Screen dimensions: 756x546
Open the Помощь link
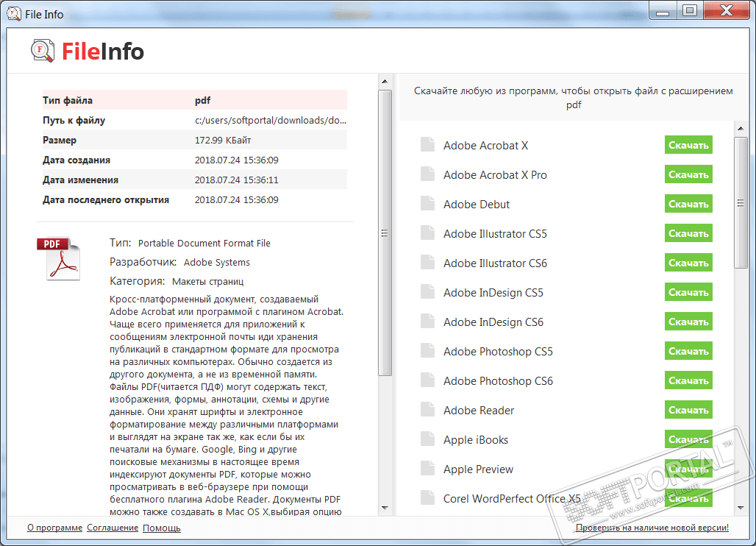click(162, 528)
